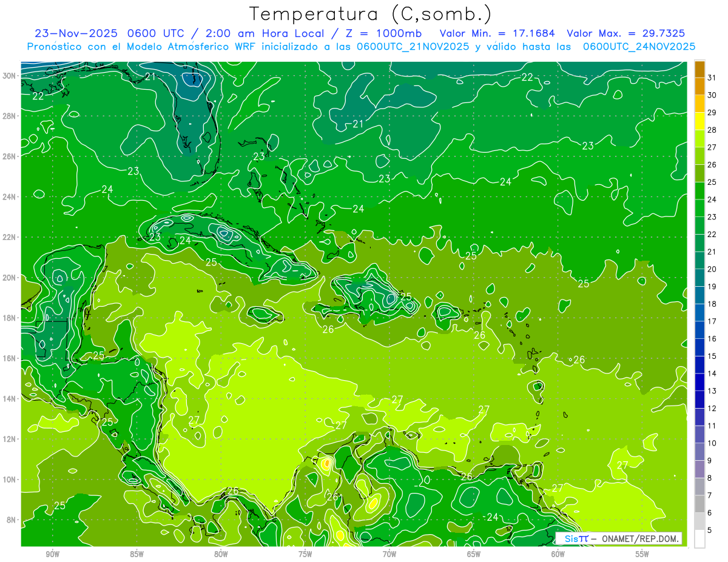728x562 pixels.
Task: Pick the brown-orange swatch above 31 on scale
Action: coord(699,69)
